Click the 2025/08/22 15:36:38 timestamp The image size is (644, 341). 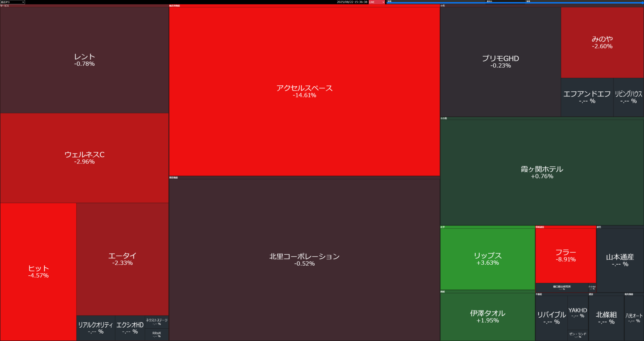(352, 2)
